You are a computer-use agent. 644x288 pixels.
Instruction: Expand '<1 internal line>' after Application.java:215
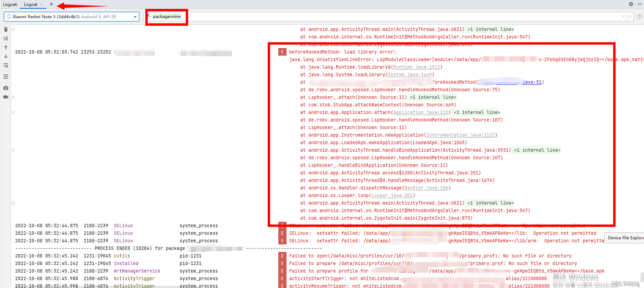point(477,112)
